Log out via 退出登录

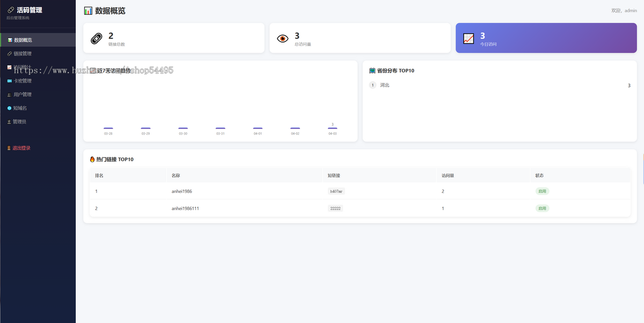point(38,148)
